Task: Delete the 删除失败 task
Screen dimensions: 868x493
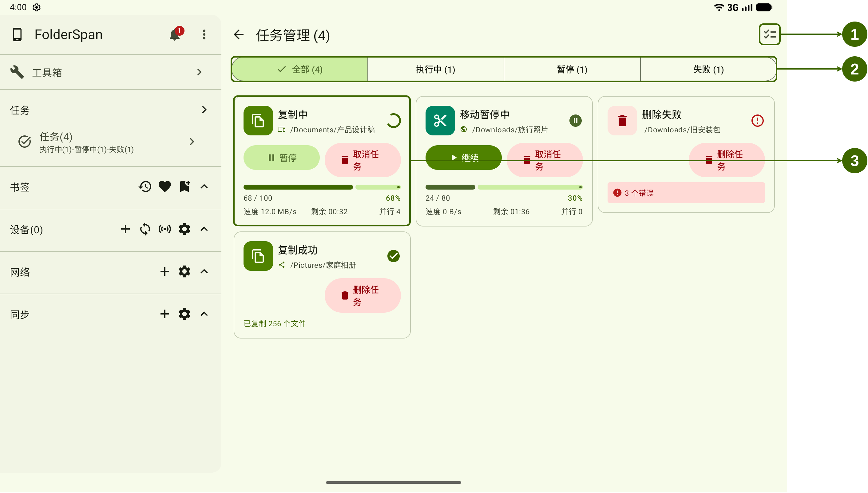Action: tap(727, 160)
